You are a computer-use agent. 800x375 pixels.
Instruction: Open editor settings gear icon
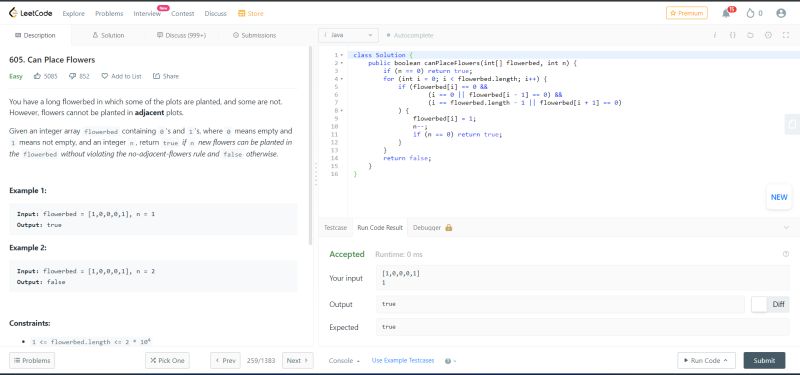(x=768, y=35)
